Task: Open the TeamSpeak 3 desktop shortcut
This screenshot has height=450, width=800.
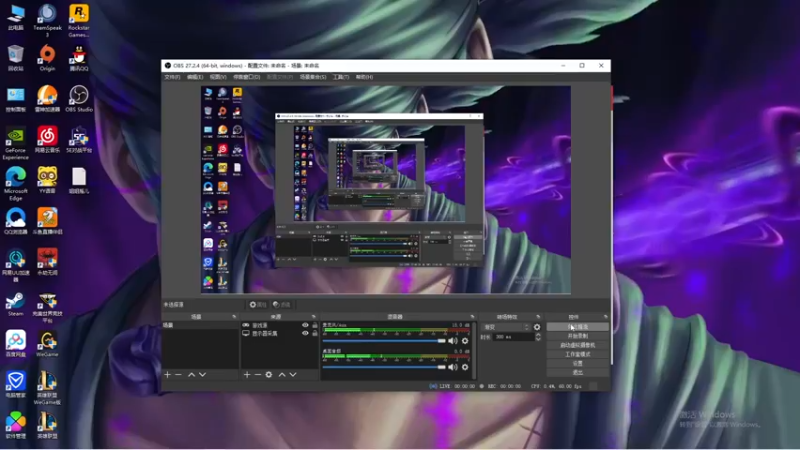Action: [x=47, y=20]
